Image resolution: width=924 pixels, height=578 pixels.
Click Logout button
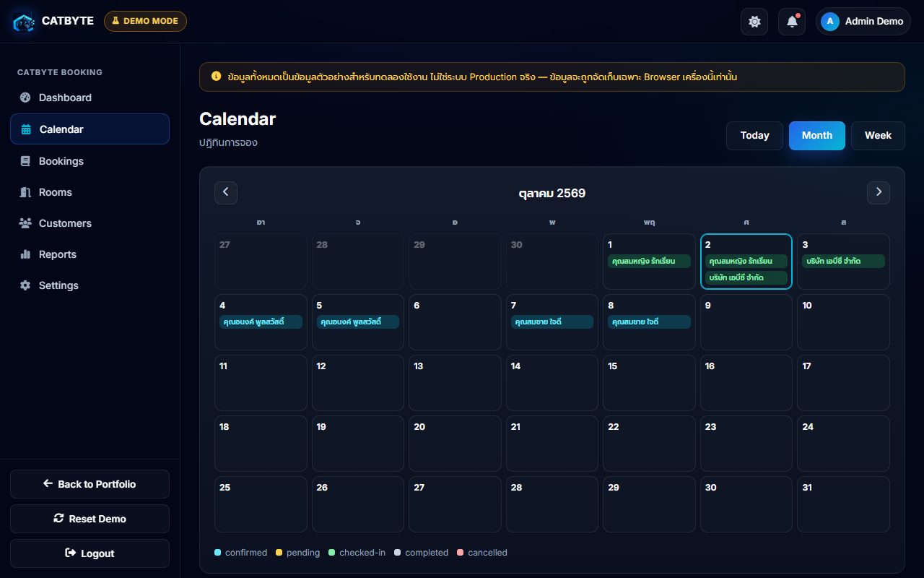coord(90,553)
